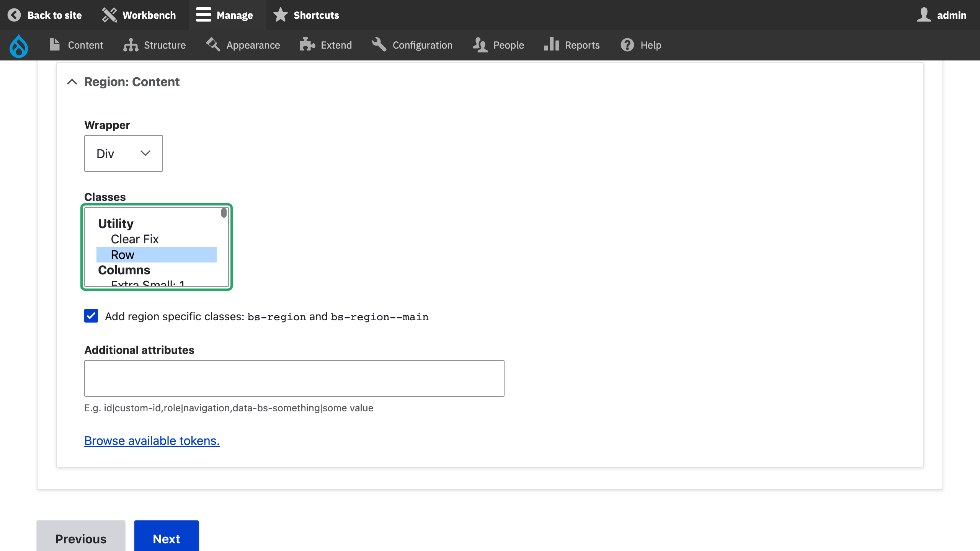Click the Drupal logo icon
The width and height of the screenshot is (980, 551).
coord(18,46)
